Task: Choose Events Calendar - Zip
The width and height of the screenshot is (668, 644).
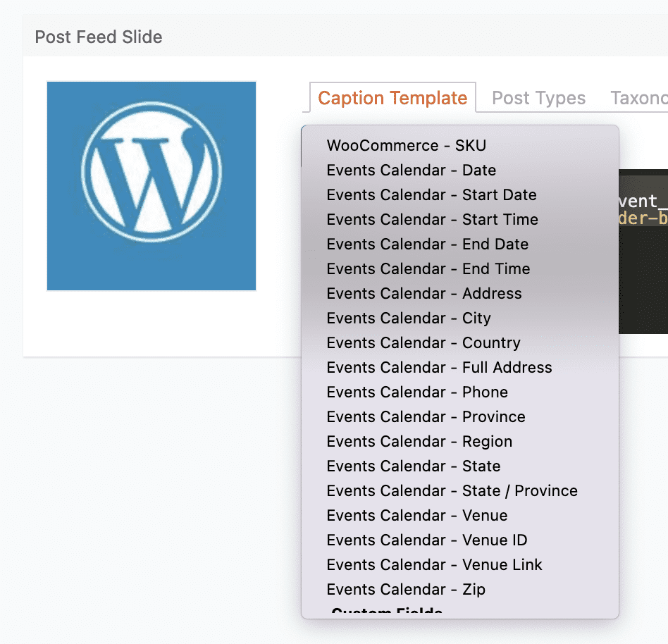Action: pos(459,590)
